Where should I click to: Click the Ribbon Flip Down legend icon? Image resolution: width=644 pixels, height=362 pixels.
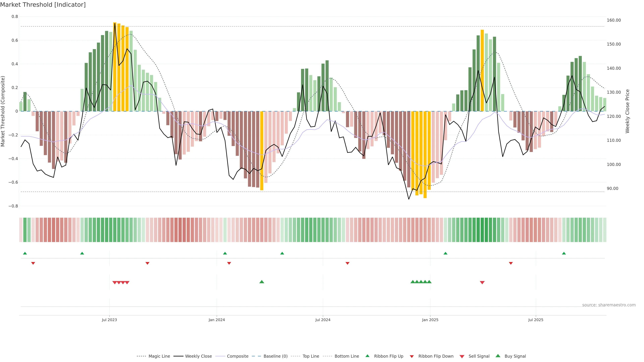[412, 356]
